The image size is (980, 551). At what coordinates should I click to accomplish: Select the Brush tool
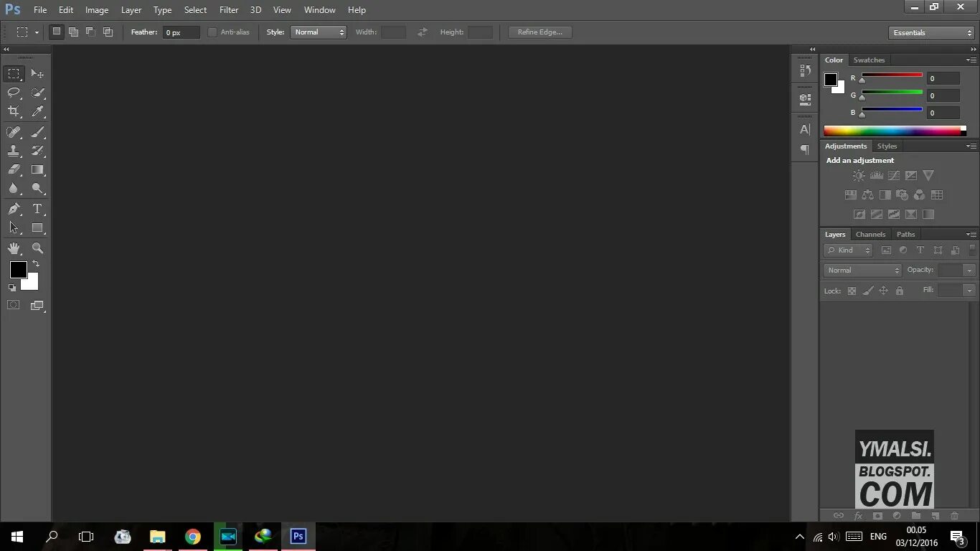coord(37,132)
